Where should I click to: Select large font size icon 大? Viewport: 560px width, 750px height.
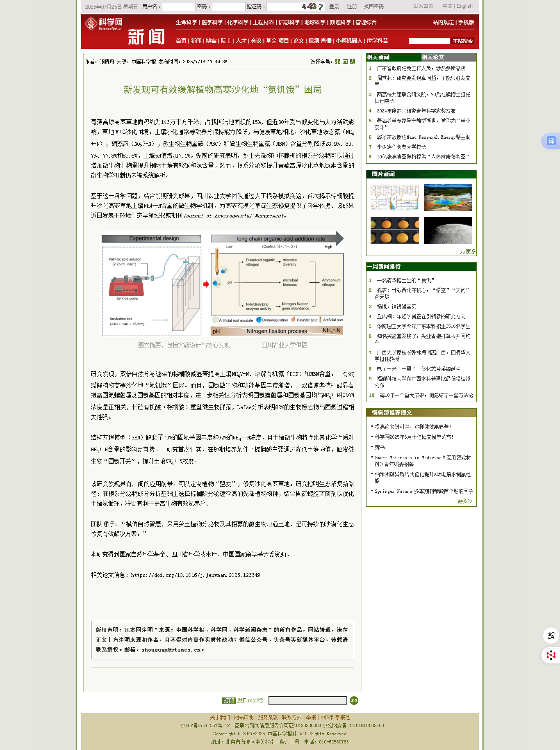tap(353, 62)
